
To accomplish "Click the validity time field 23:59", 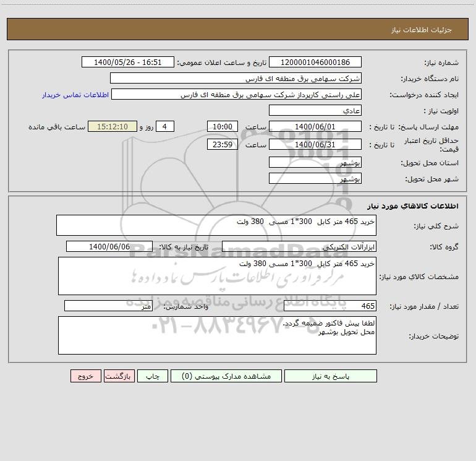I will (222, 144).
